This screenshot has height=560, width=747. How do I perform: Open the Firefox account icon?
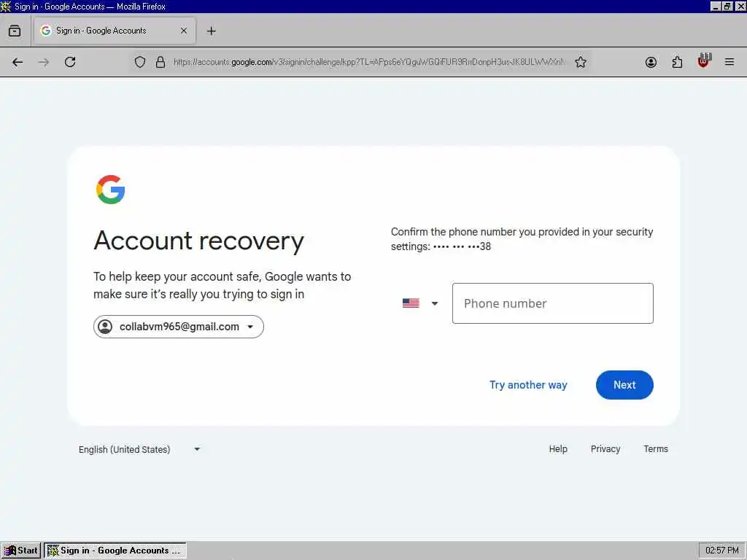click(651, 62)
